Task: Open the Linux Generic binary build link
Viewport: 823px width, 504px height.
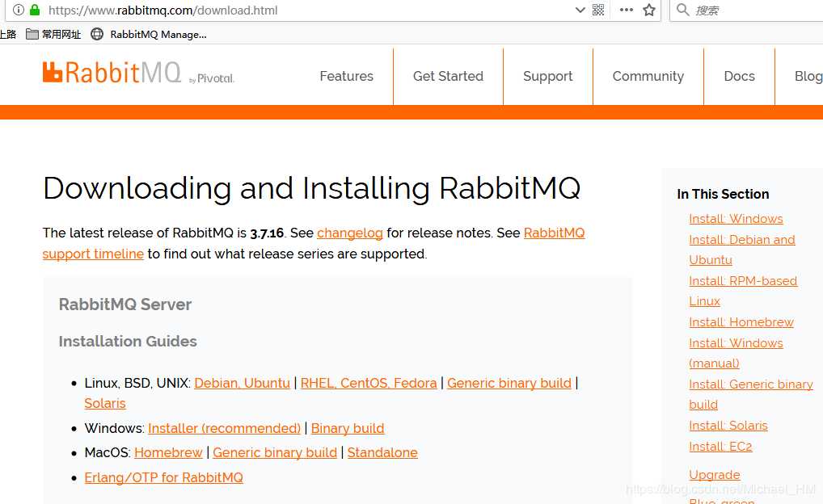Action: tap(509, 384)
